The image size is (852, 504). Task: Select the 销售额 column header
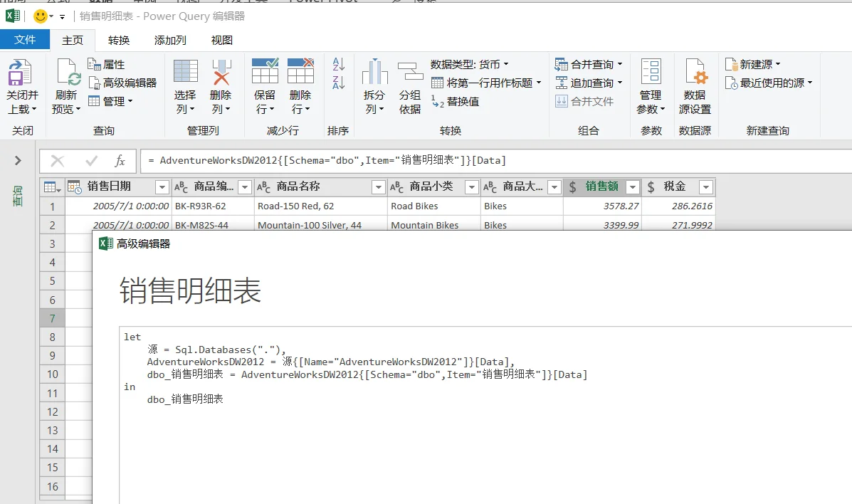click(601, 187)
